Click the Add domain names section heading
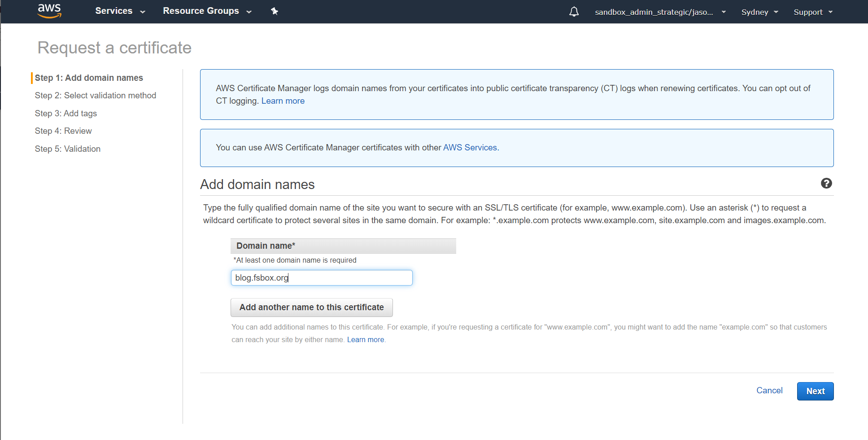868x440 pixels. (x=257, y=185)
